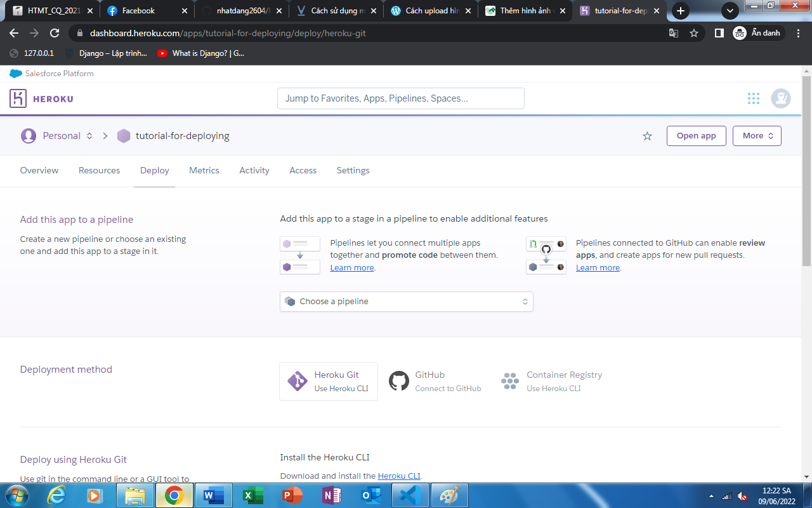Open the Heroku apps grid menu

coord(754,98)
